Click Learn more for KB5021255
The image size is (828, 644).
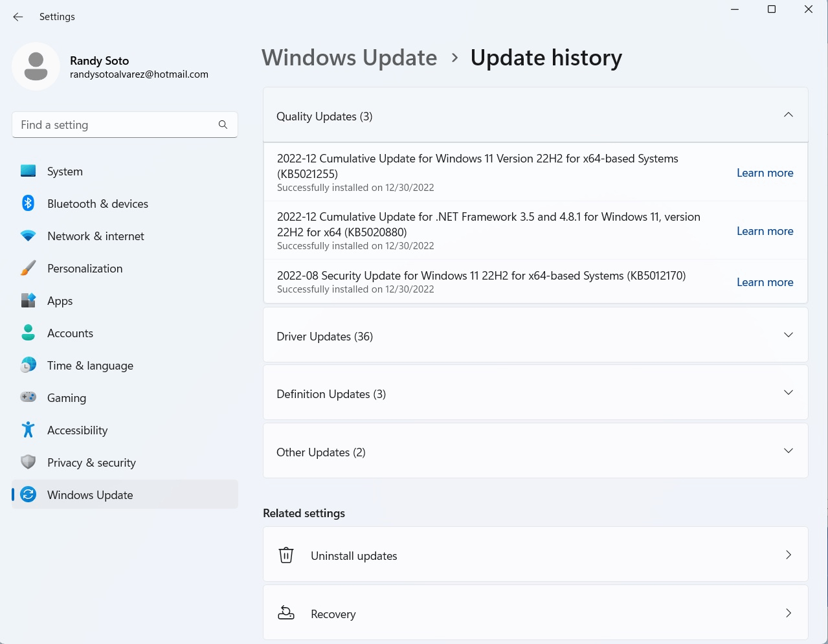click(x=765, y=173)
